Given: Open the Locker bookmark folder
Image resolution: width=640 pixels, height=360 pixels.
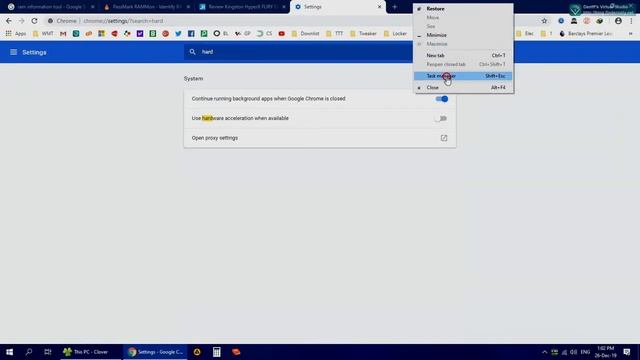Looking at the screenshot, I should pyautogui.click(x=395, y=33).
